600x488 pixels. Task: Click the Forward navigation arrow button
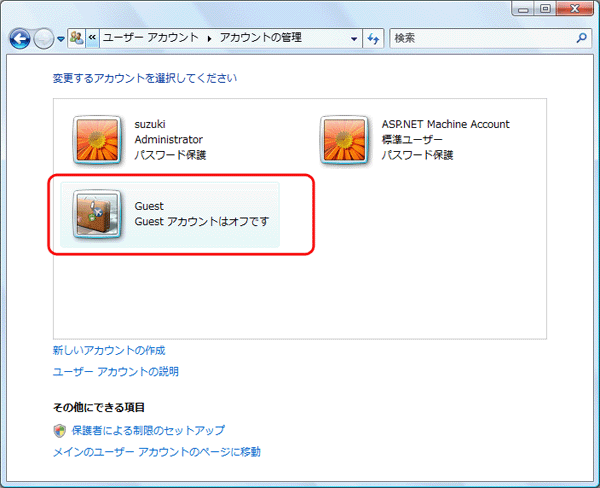pos(44,39)
